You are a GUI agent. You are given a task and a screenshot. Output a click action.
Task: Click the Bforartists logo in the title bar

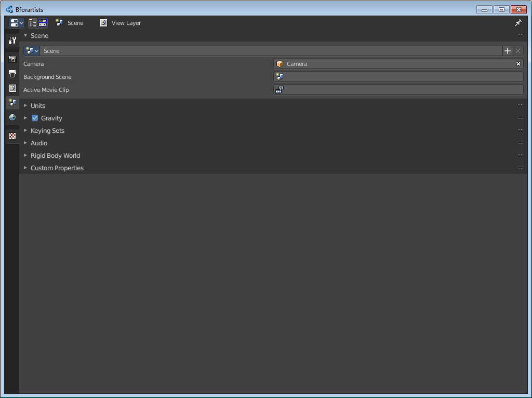coord(9,9)
